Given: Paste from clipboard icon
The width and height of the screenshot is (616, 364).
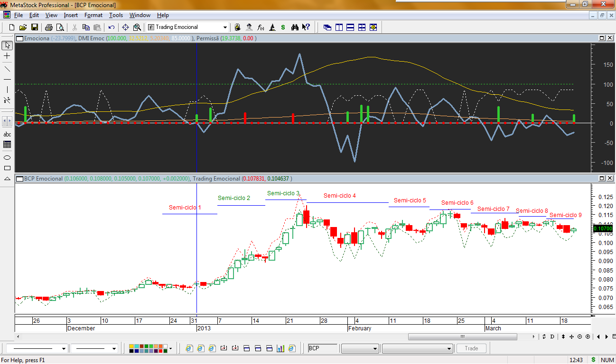Looking at the screenshot, I should [97, 27].
